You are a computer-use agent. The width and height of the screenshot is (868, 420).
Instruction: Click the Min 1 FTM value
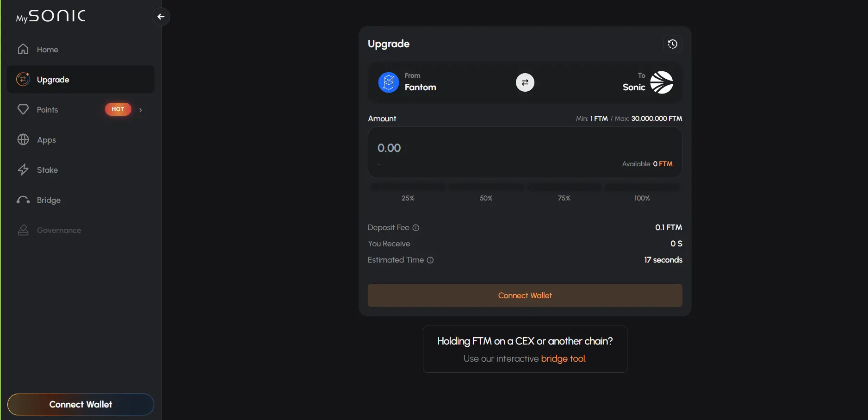[599, 119]
